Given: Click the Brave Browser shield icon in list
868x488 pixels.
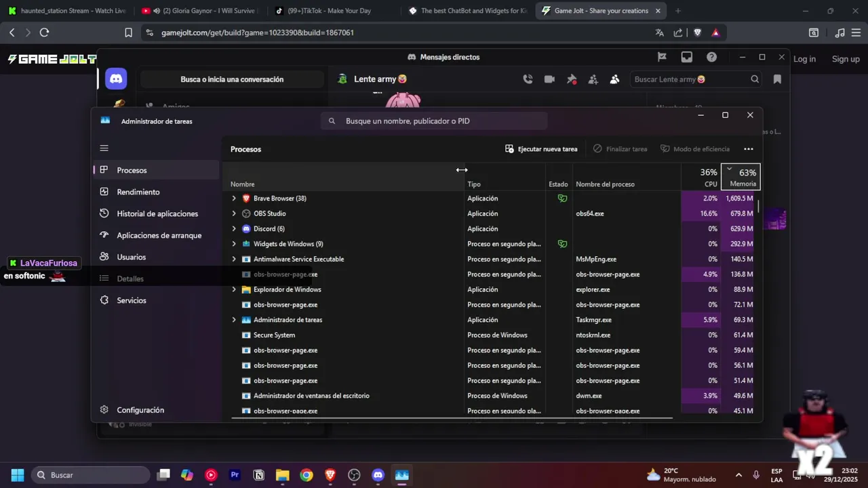Looking at the screenshot, I should coord(246,199).
